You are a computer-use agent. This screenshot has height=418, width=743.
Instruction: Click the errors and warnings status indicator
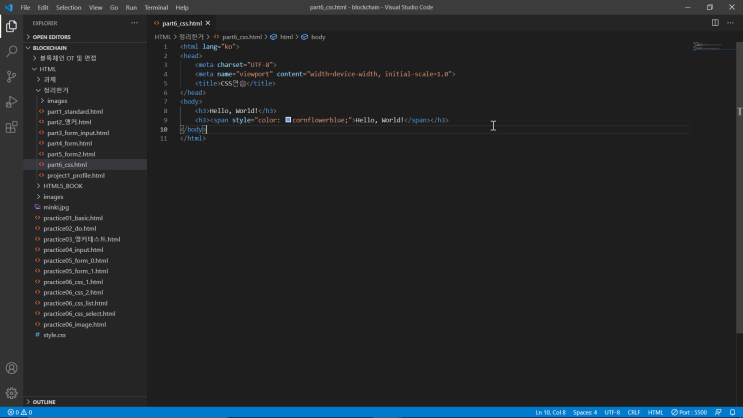tap(20, 412)
